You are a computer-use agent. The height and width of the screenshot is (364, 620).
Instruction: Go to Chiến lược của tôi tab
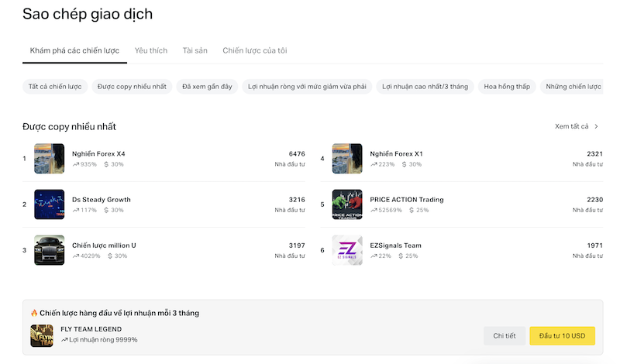255,50
